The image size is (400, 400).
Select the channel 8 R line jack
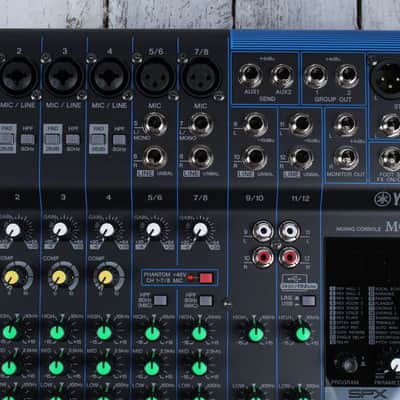201,157
